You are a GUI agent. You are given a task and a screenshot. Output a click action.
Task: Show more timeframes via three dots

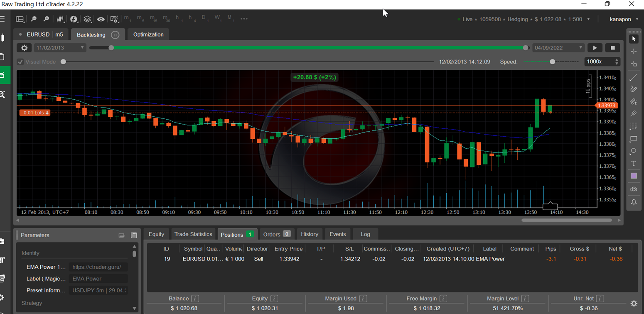point(244,19)
